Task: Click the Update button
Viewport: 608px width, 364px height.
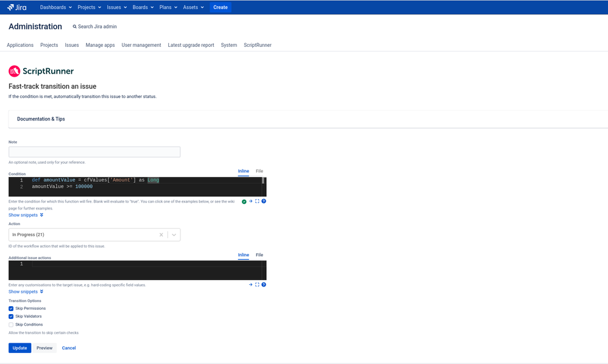Action: (19, 348)
